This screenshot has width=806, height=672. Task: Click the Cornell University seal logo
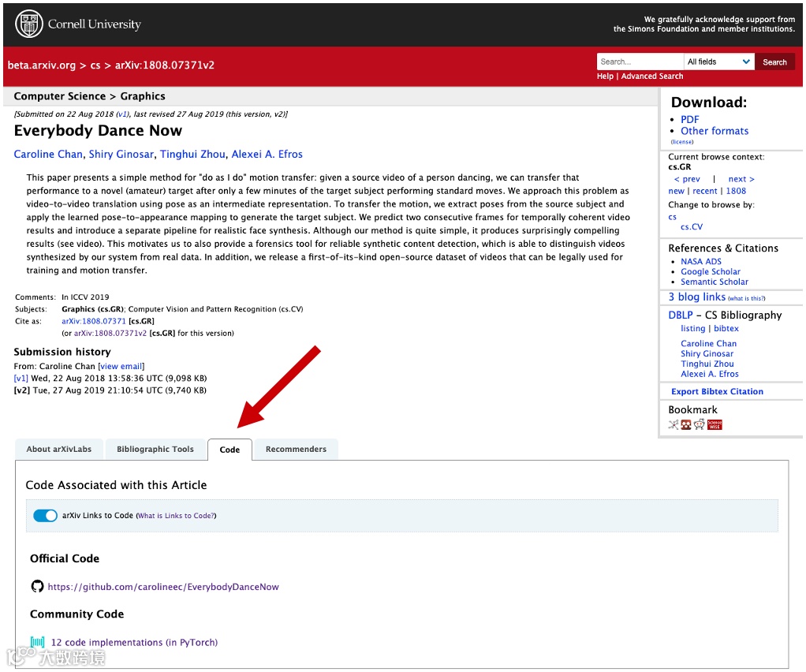[28, 24]
